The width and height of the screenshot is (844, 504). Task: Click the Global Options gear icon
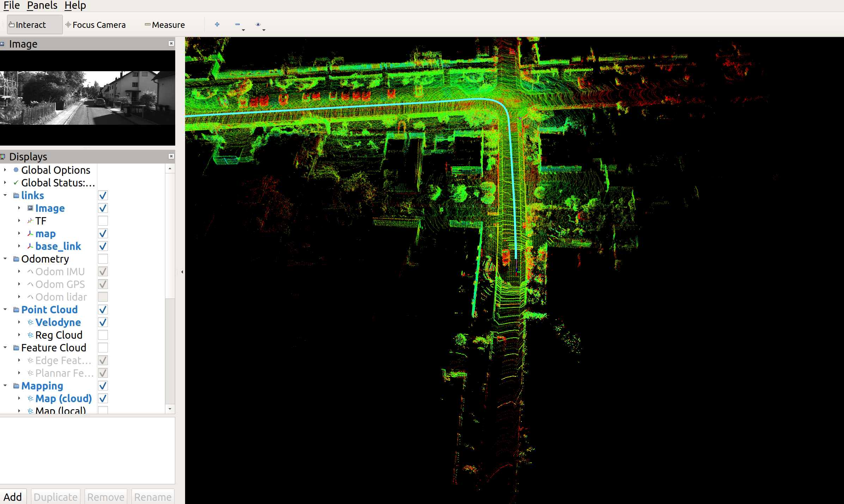pos(16,170)
